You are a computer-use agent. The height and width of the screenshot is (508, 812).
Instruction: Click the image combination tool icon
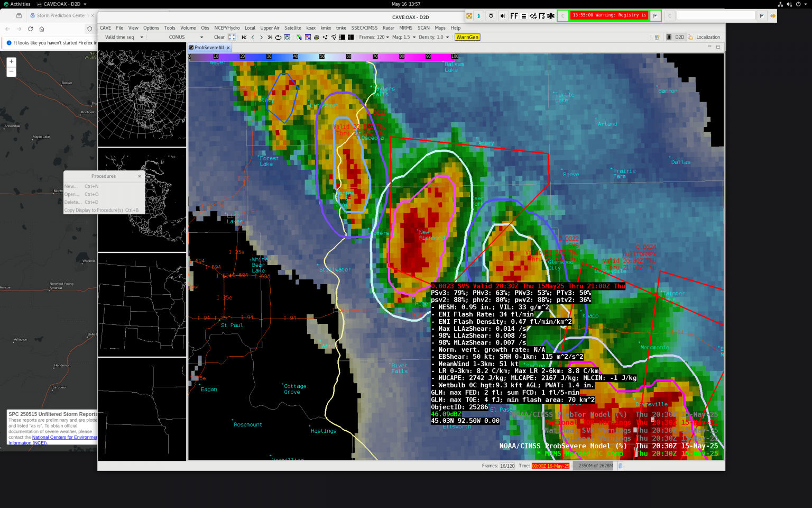coord(299,37)
